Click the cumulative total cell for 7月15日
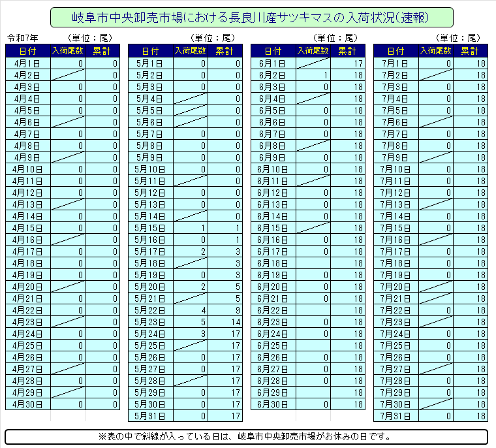Screen dimensions: 496x448 point(471,228)
